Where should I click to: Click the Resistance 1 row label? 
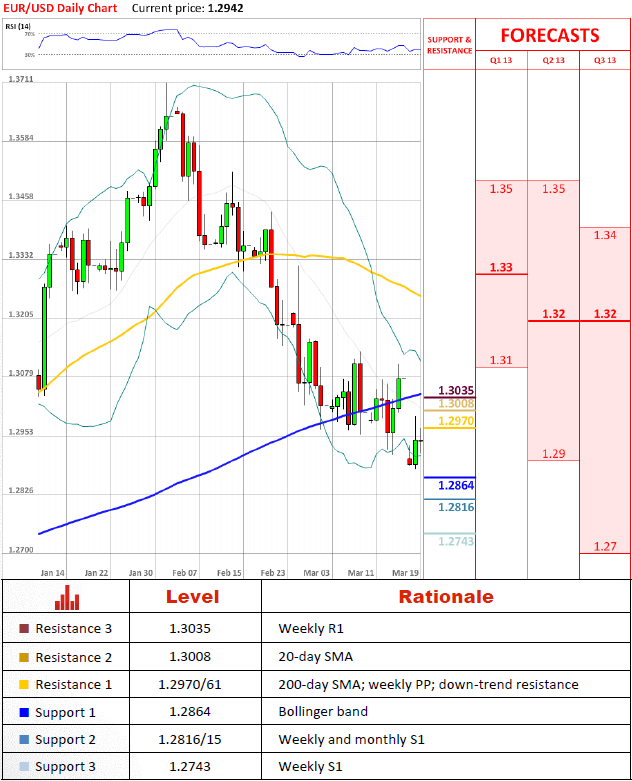(74, 684)
